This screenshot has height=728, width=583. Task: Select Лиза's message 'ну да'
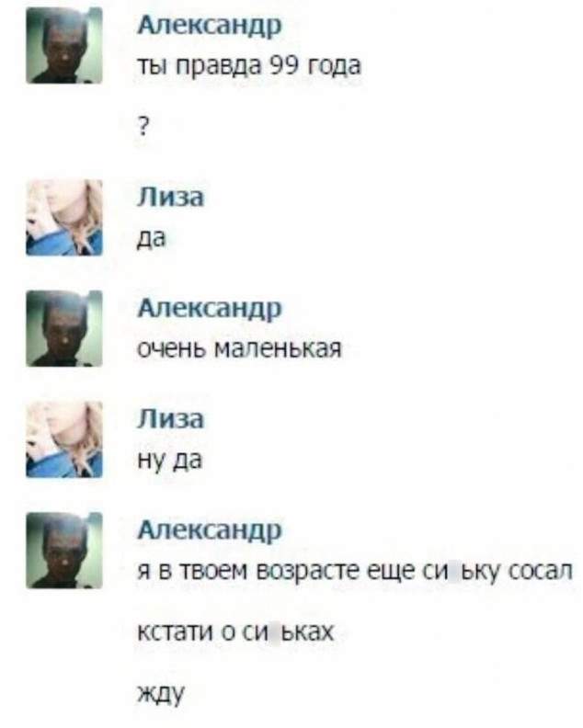click(169, 461)
